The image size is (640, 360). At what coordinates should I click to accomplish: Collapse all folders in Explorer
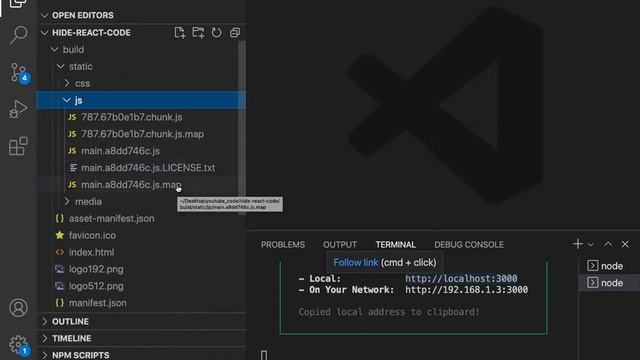[235, 33]
